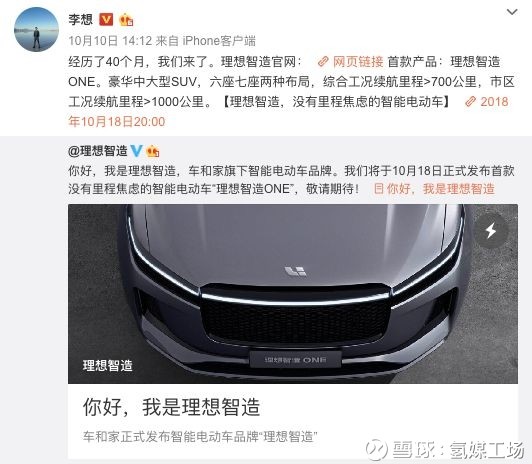The width and height of the screenshot is (532, 464).
Task: Click the member badge after 理想智造
Action: point(153,151)
